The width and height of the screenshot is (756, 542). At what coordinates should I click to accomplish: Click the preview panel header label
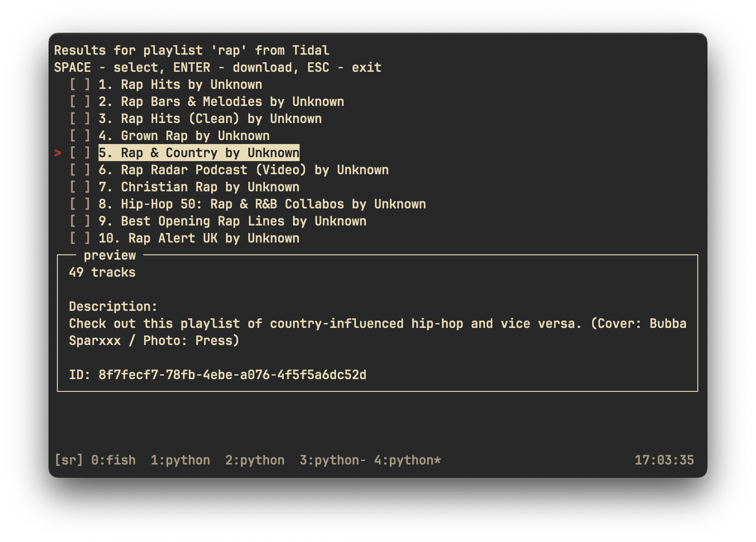point(110,255)
